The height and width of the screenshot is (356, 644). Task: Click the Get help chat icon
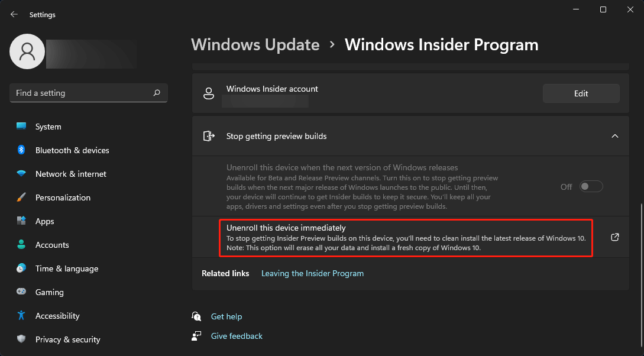(x=196, y=316)
